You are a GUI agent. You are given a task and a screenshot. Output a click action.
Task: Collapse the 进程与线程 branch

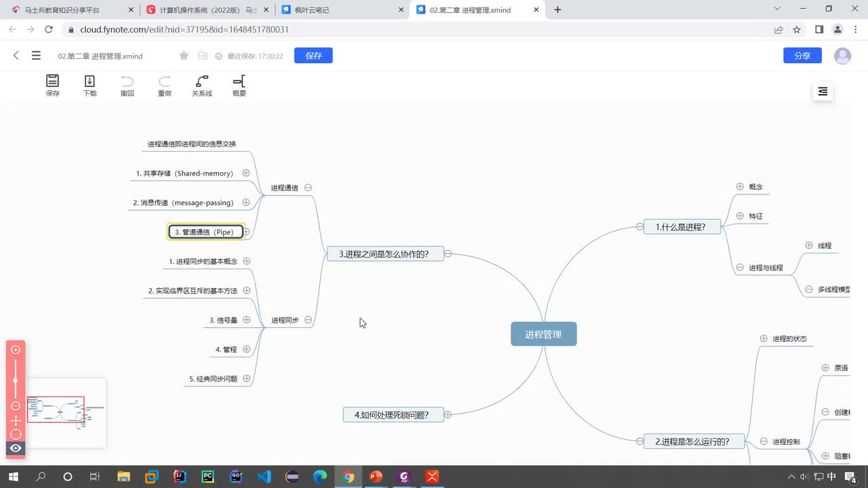[x=740, y=268]
